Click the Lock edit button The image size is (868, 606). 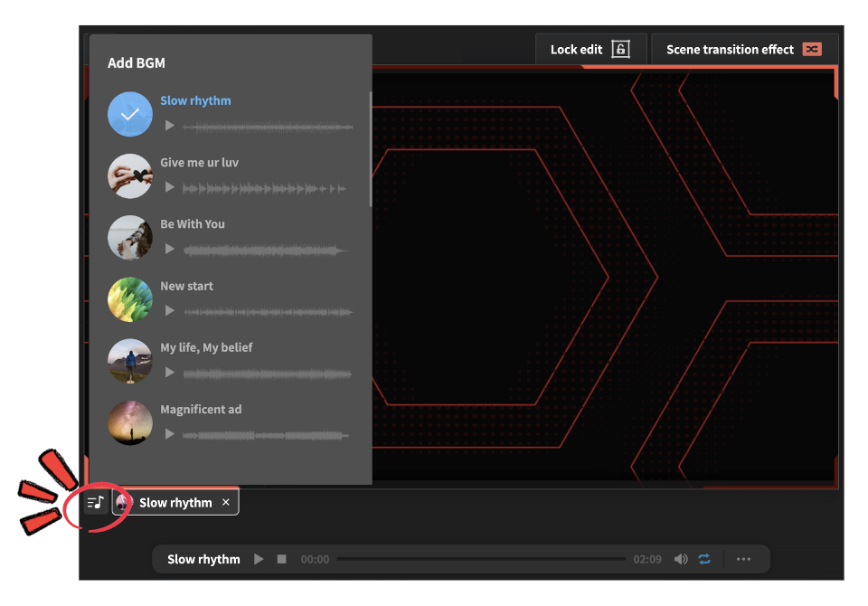click(x=590, y=50)
